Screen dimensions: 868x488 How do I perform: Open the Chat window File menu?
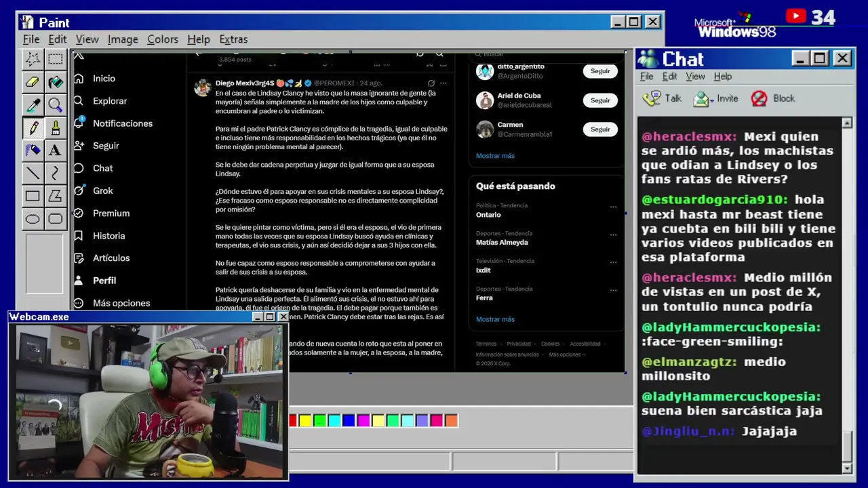647,77
